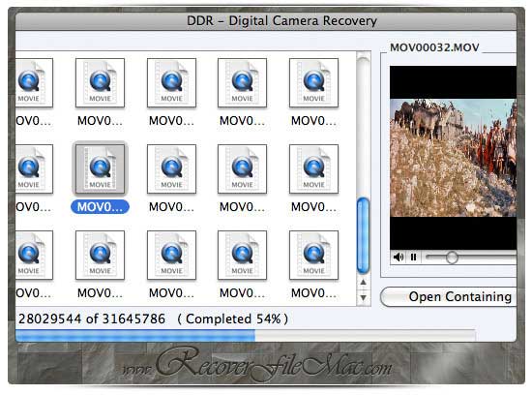Click the '(Completed 54%)' status text
Viewport: 532px width, 395px height.
[x=232, y=319]
